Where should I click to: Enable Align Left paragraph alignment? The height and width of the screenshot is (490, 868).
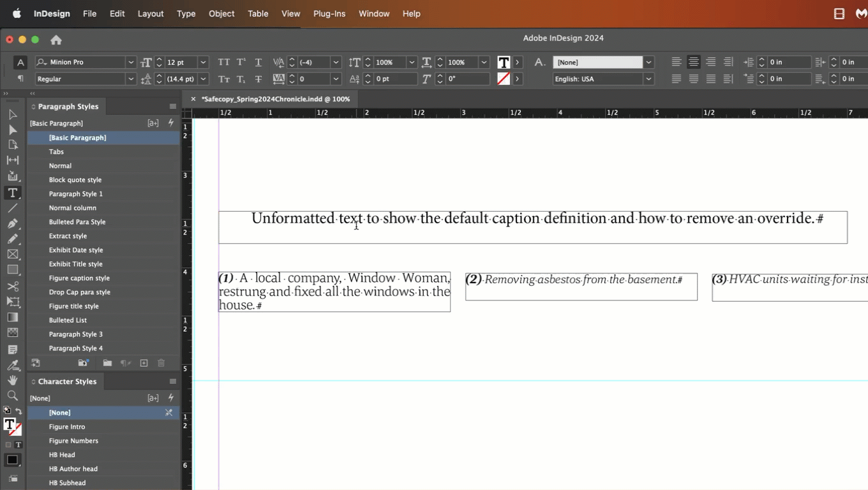[677, 62]
